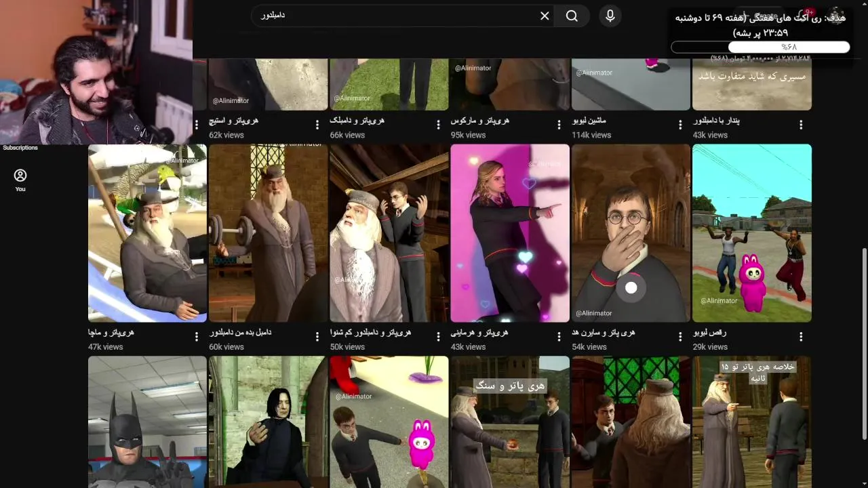This screenshot has height=488, width=868.
Task: Click title هری پاتر و سایرن هد
Action: click(x=603, y=333)
